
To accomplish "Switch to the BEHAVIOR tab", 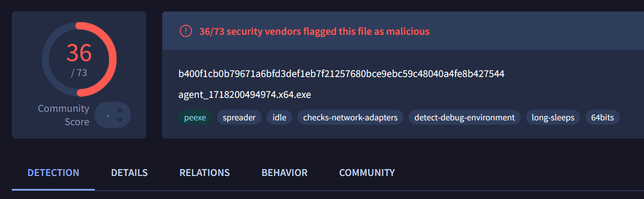I will (284, 173).
